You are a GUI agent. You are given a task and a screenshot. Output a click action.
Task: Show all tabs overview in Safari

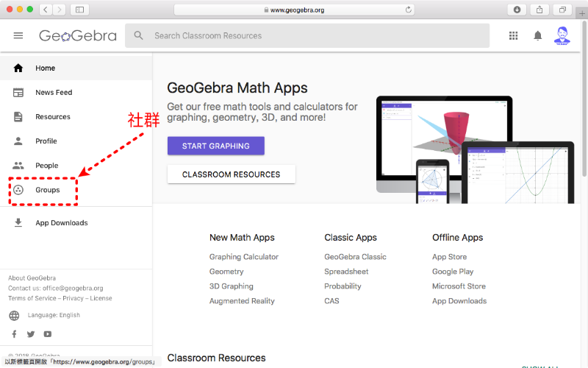(562, 10)
